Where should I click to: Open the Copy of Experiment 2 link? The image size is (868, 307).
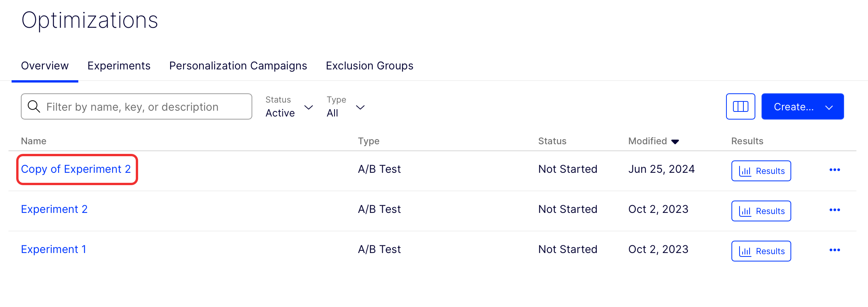pyautogui.click(x=76, y=169)
